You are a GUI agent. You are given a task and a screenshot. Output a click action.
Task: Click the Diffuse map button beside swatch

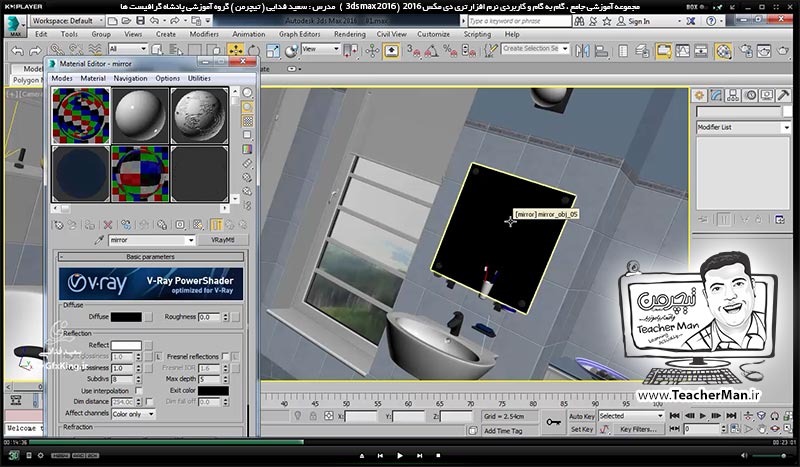point(148,317)
